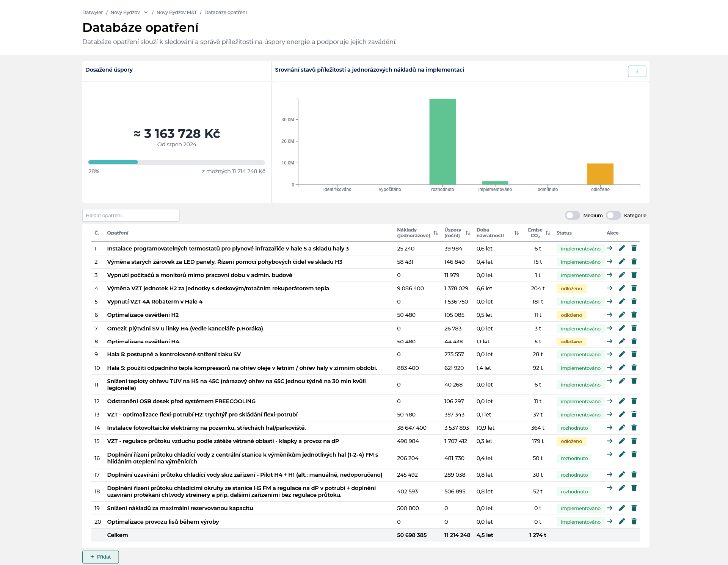Delete row 4 VZT jednotek H2 measure
The image size is (728, 565).
click(x=634, y=288)
